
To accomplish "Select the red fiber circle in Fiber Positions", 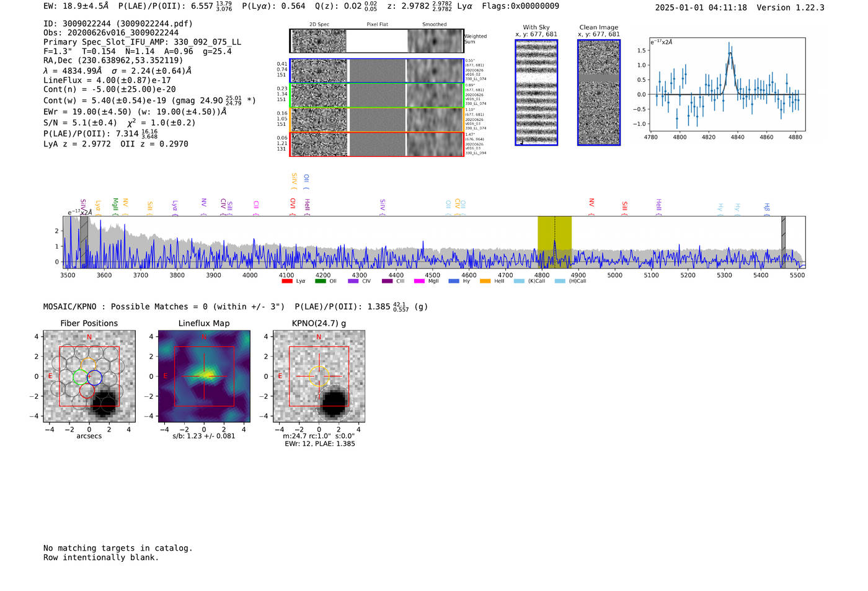I will click(87, 391).
